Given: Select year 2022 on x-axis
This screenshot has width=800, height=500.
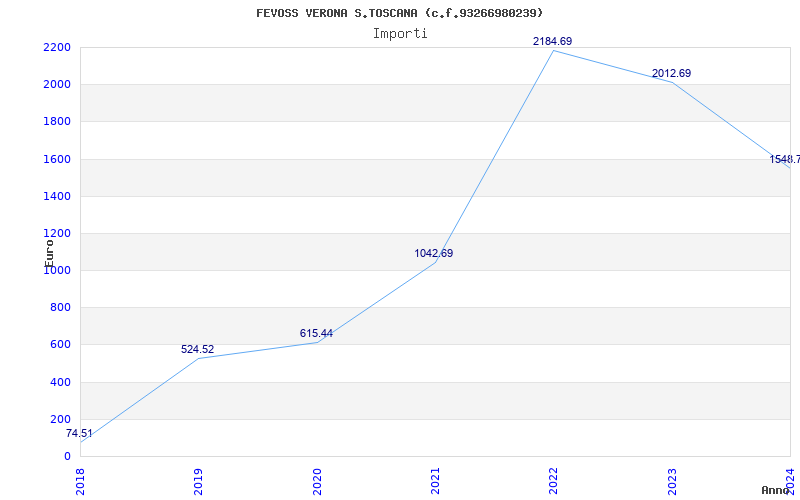Looking at the screenshot, I should (554, 480).
